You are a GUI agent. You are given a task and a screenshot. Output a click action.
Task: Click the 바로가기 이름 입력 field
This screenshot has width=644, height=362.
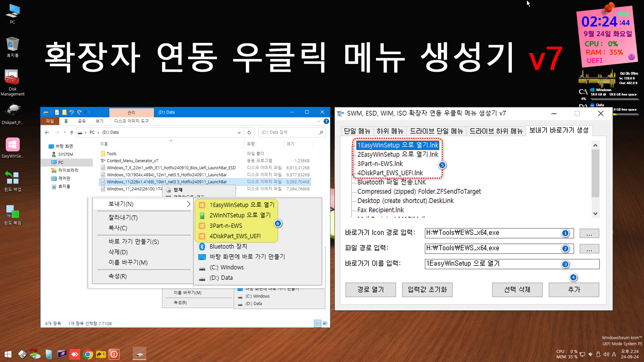[x=512, y=264]
